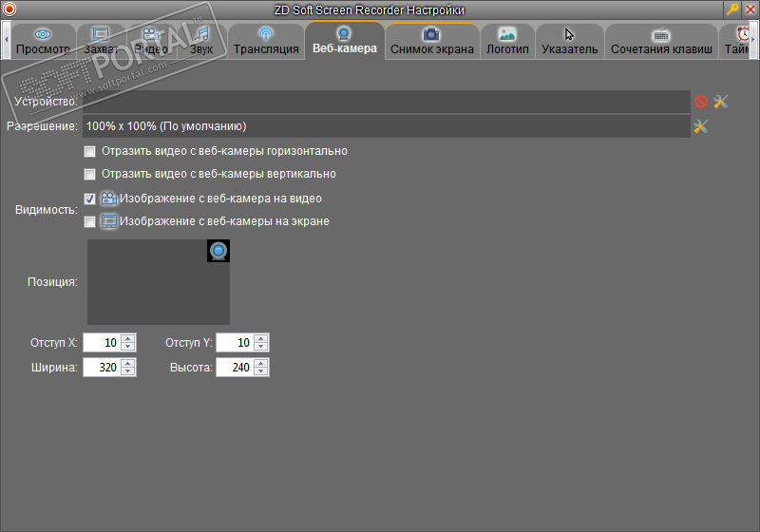Increase Отступ Y with up arrow
The width and height of the screenshot is (760, 532).
(x=260, y=339)
